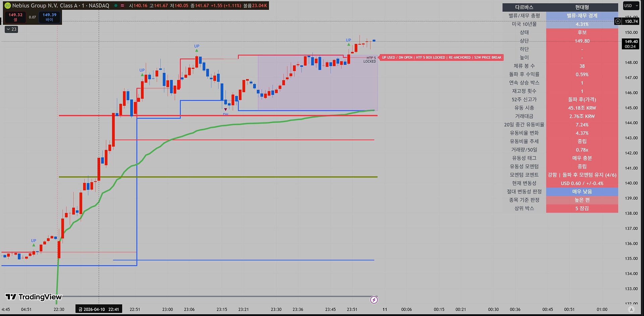
Task: Click the 4.31% value cell
Action: coord(582,24)
